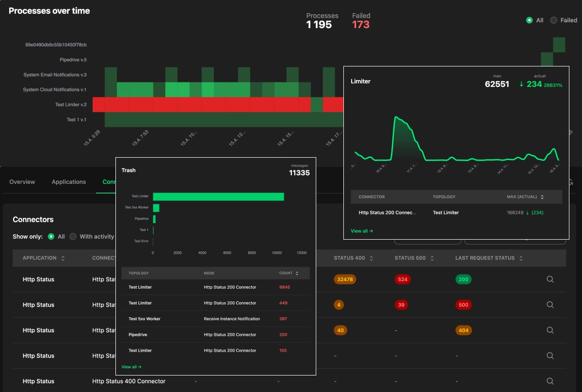Click Receive Instance Notification node
This screenshot has width=582, height=392.
click(x=232, y=319)
